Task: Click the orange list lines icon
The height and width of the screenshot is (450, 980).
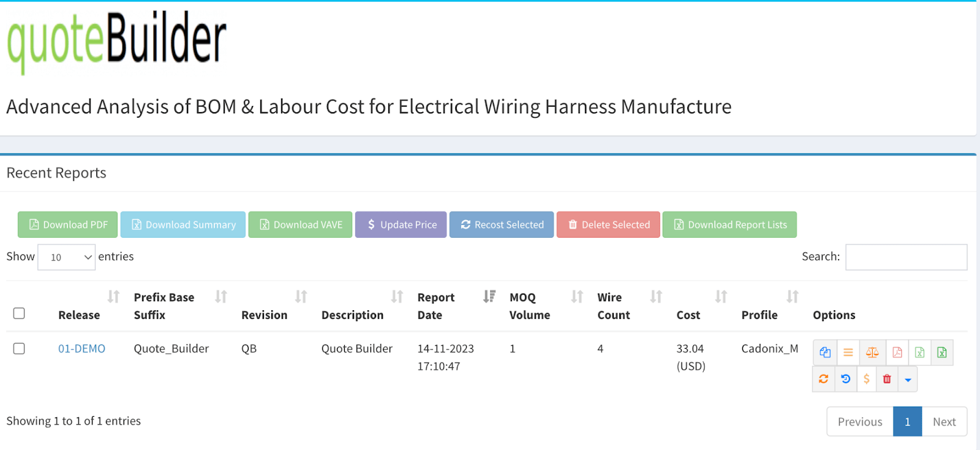Action: point(848,353)
